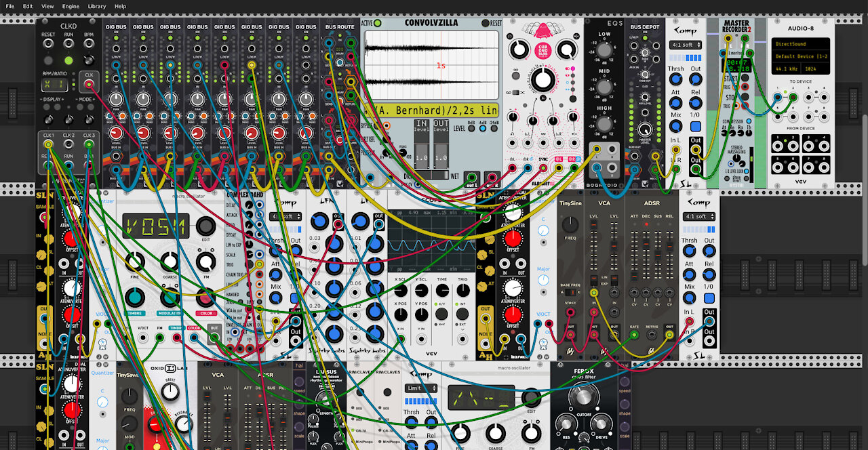Select the 0dB level option on Convolvzilla
Viewport: 868px width, 450px height.
(473, 127)
